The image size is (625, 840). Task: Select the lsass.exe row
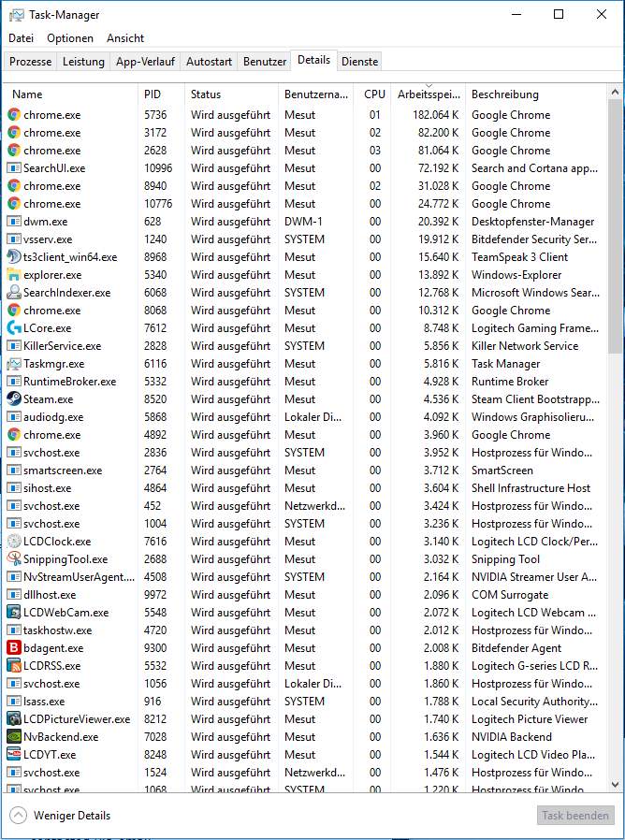(x=306, y=702)
